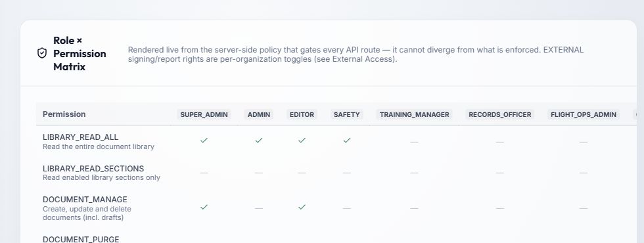Select the TRAINING_MANAGER column header
Image resolution: width=644 pixels, height=243 pixels.
(x=414, y=114)
